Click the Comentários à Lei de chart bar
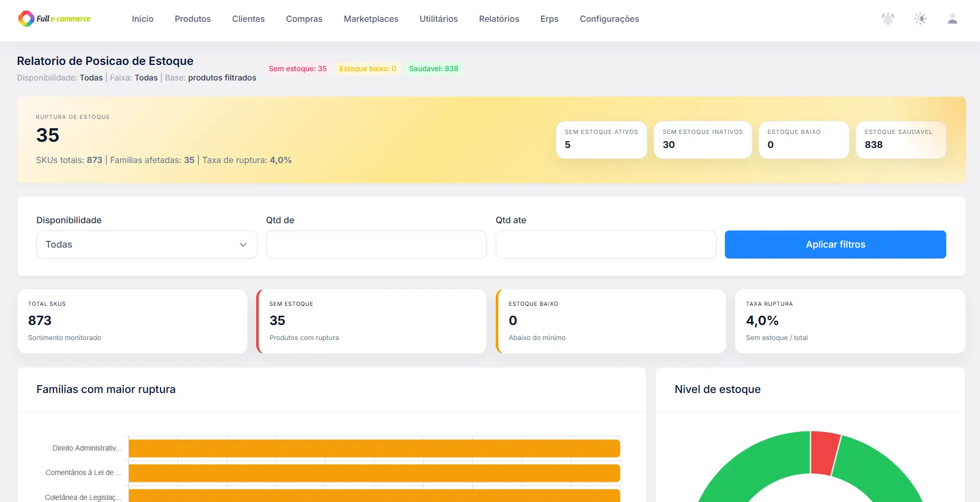980x502 pixels. click(x=374, y=473)
